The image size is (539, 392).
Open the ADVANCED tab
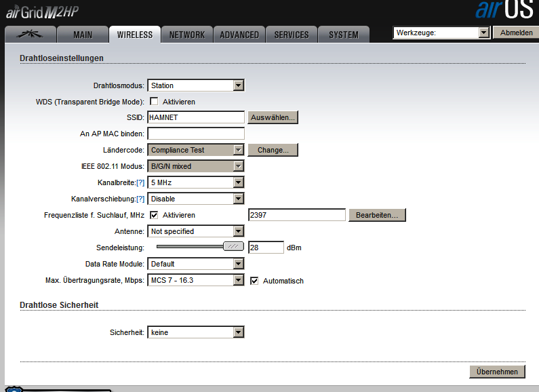pyautogui.click(x=239, y=35)
